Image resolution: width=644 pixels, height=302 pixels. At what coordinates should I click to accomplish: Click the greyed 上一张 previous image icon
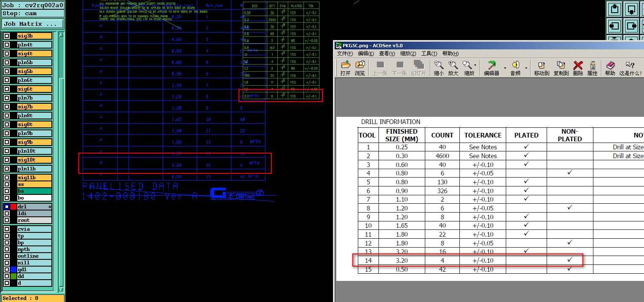pyautogui.click(x=380, y=65)
